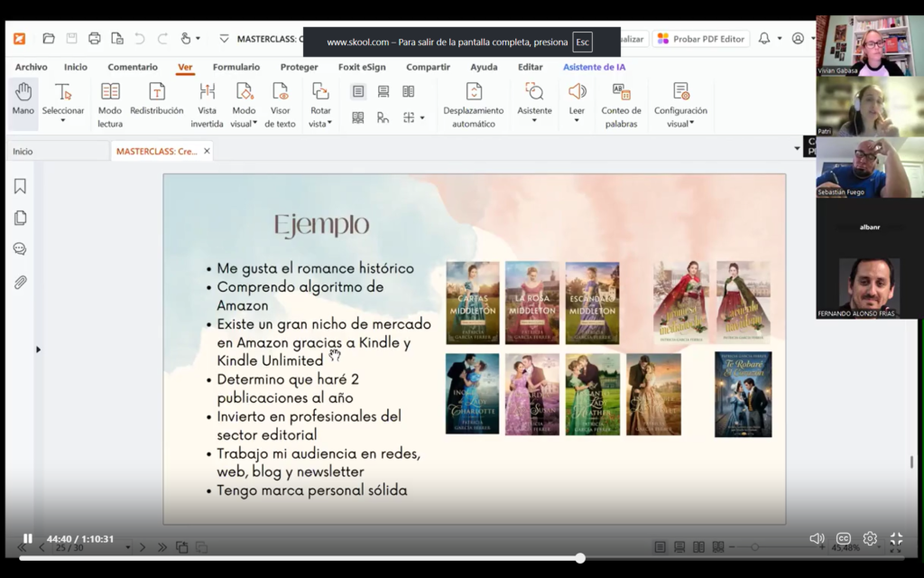This screenshot has height=578, width=924.
Task: Toggle closed captions CC on video
Action: pos(844,538)
